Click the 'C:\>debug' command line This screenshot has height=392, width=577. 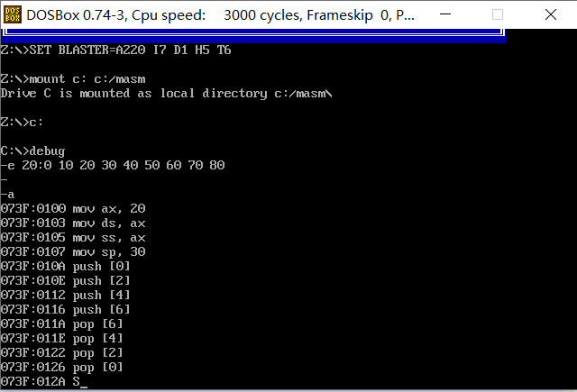[32, 150]
